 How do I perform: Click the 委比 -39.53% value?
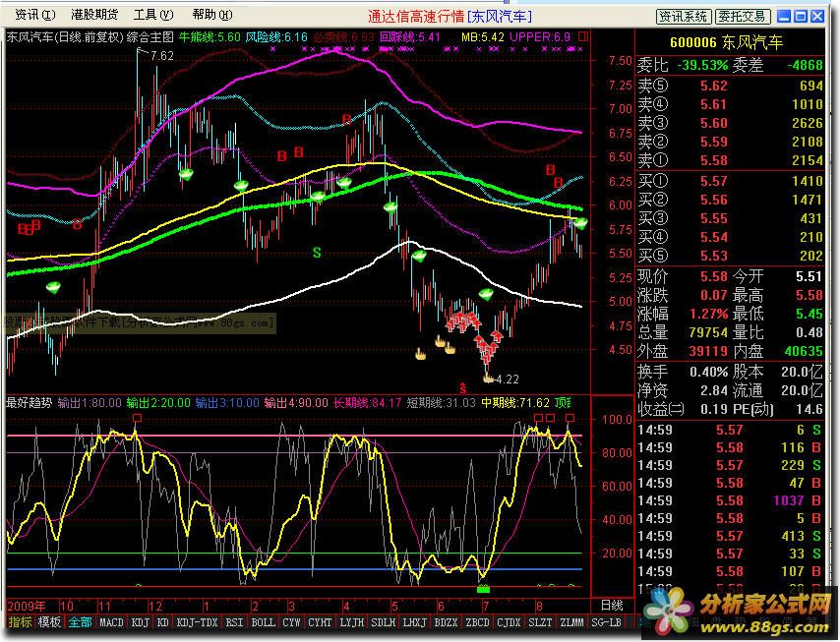pos(702,65)
